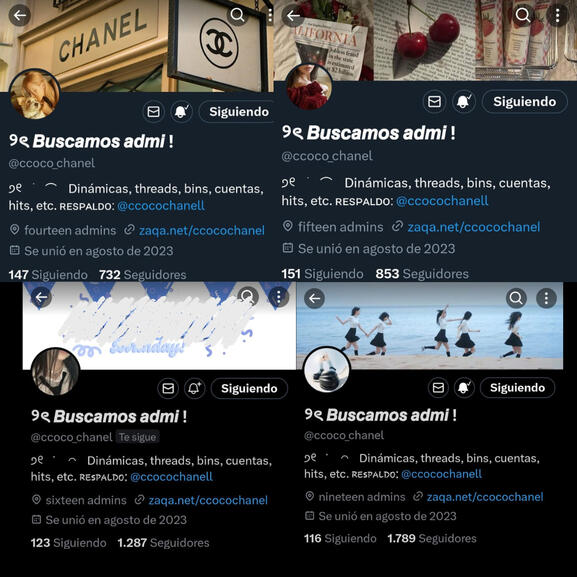Toggle notification bell on fourteen admins profile
Screen dimensions: 577x577
(x=181, y=111)
